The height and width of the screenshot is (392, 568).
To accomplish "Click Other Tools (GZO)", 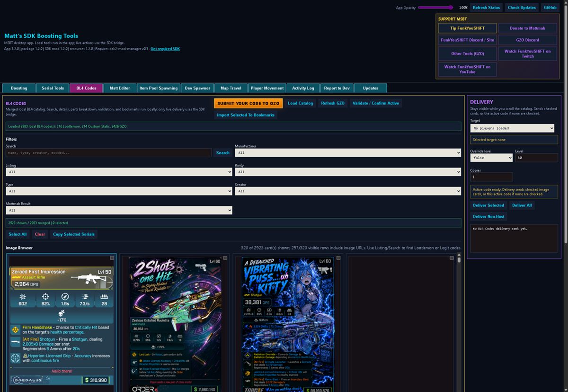I will pyautogui.click(x=467, y=54).
